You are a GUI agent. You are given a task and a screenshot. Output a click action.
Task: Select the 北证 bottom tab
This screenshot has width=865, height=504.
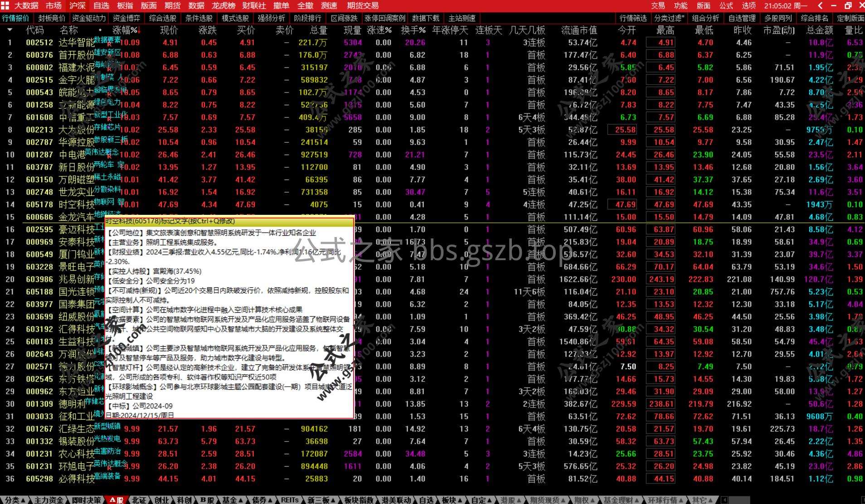(139, 500)
